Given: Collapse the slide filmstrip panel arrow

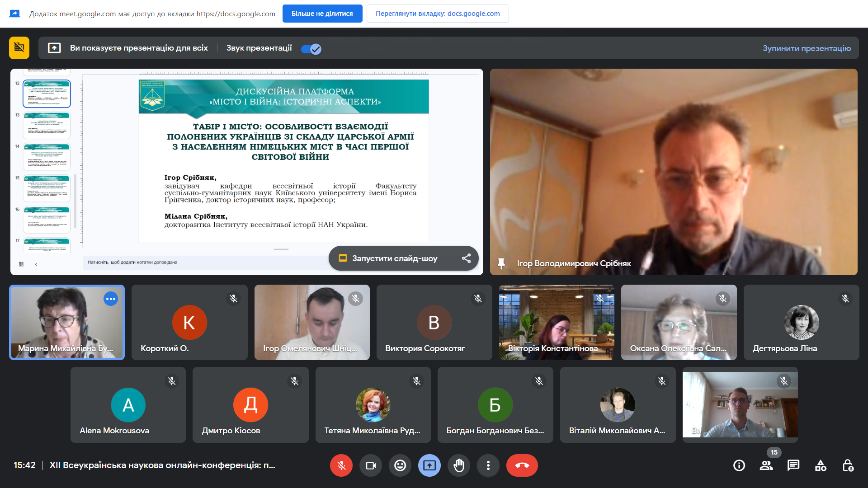Looking at the screenshot, I should click(x=36, y=264).
